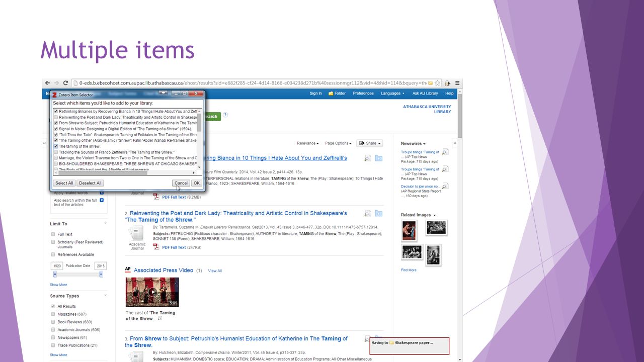Click Cancel in Zotero Item Selector
The height and width of the screenshot is (362, 644).
pyautogui.click(x=181, y=183)
